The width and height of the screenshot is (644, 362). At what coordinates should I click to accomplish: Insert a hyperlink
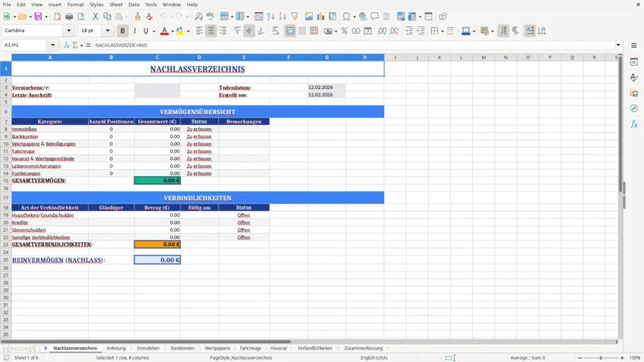coord(363,16)
